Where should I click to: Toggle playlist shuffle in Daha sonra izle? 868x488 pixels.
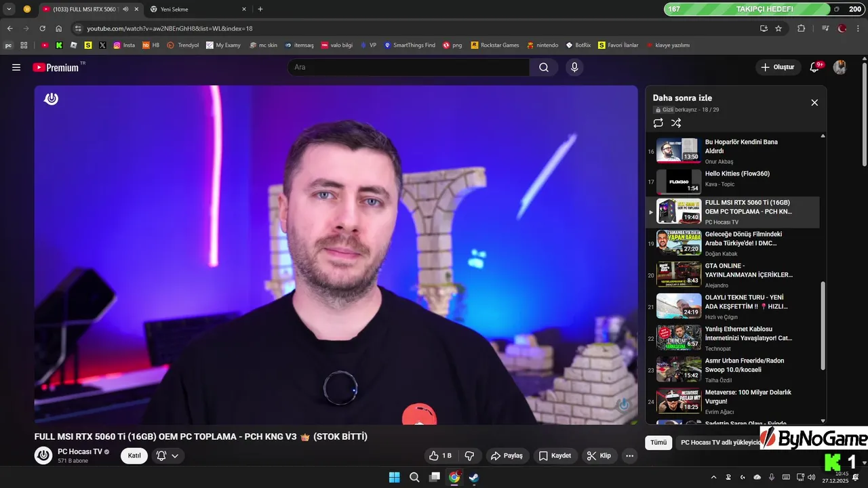[676, 123]
